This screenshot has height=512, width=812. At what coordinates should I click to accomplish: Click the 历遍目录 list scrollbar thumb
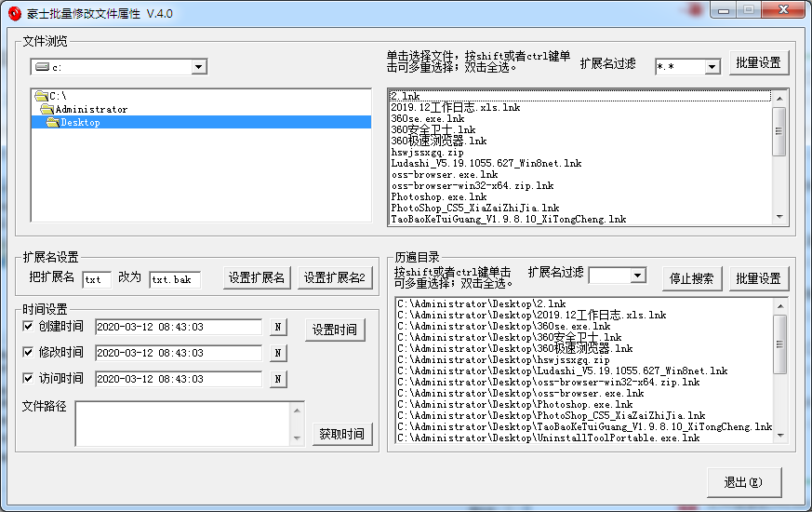point(779,344)
